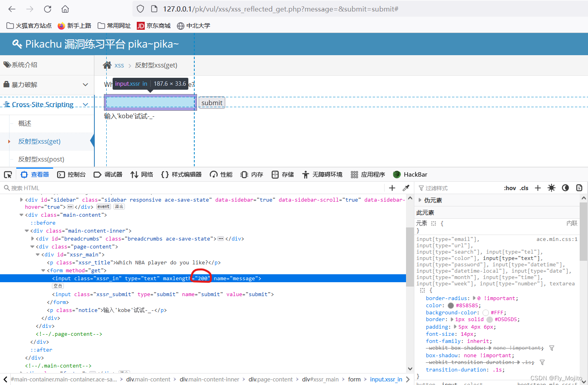This screenshot has height=385, width=588.
Task: Click the submit button on the page
Action: (212, 103)
